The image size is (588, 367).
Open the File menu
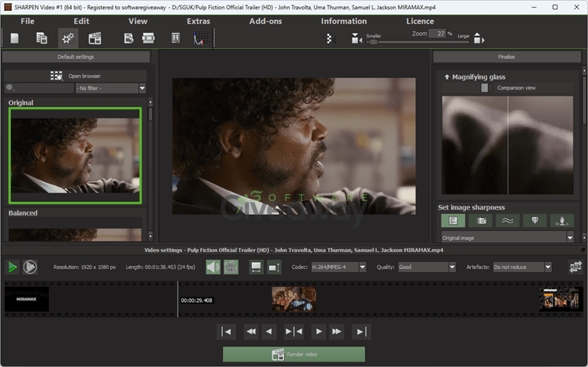click(x=27, y=21)
